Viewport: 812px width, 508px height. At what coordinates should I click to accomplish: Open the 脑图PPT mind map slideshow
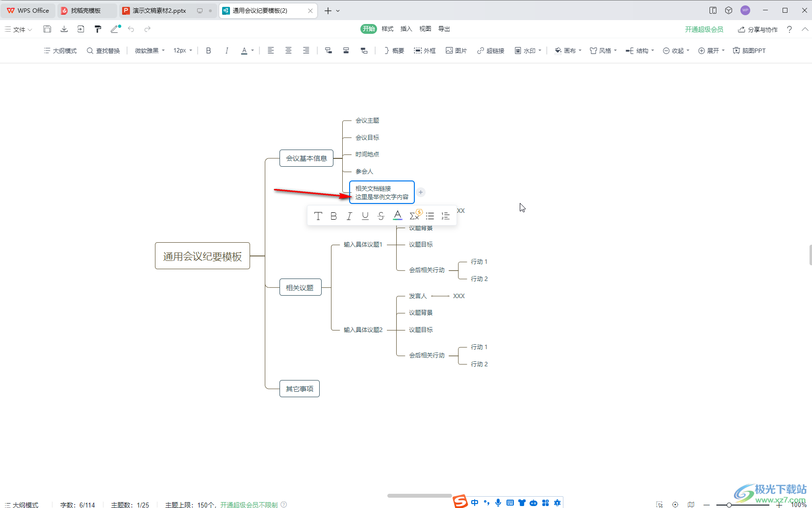pos(749,51)
